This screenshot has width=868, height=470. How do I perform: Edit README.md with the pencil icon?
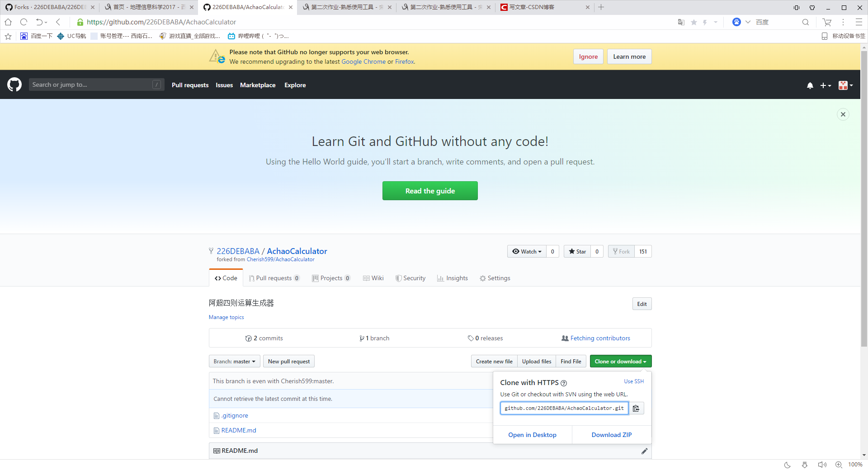point(644,451)
